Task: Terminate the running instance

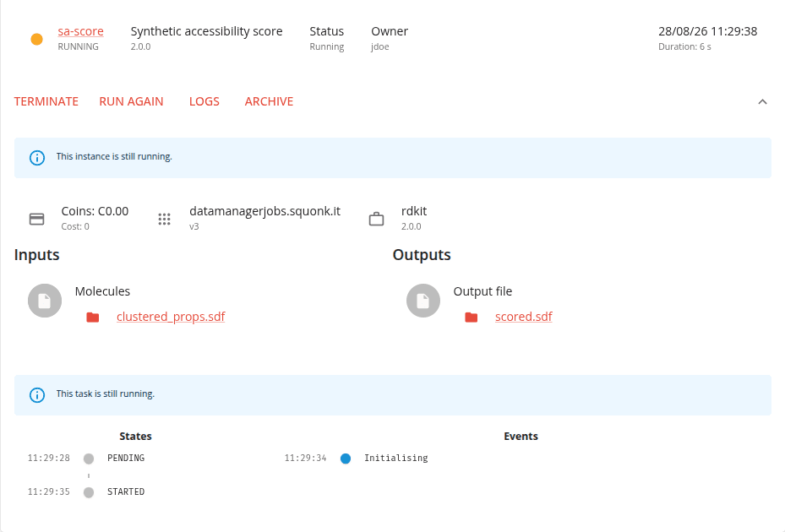Action: (x=46, y=101)
